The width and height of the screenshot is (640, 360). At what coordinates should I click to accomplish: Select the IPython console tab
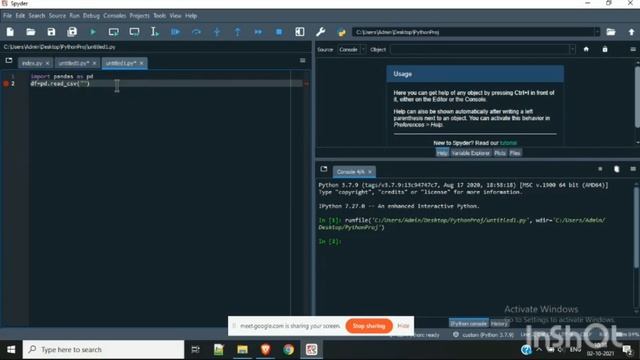469,323
